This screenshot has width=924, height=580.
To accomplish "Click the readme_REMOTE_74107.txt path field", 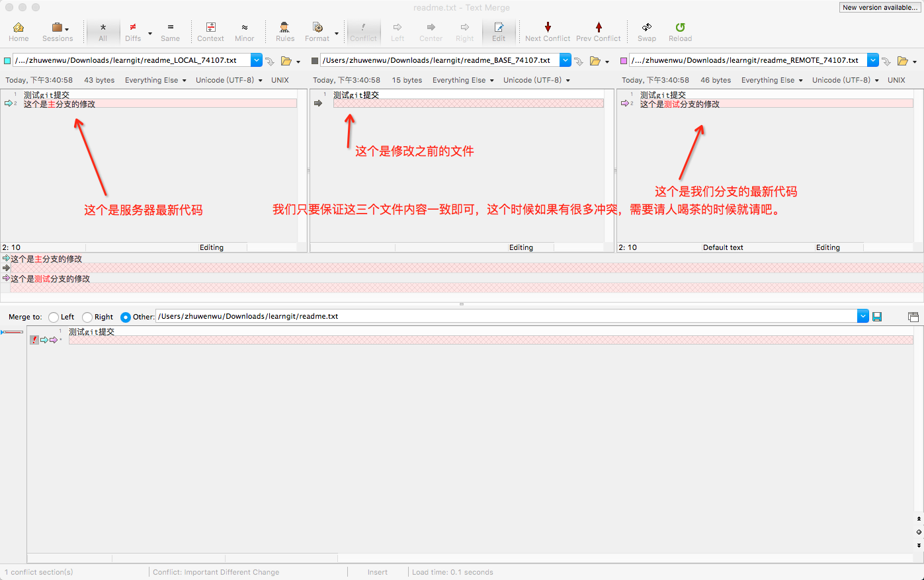I will point(748,60).
